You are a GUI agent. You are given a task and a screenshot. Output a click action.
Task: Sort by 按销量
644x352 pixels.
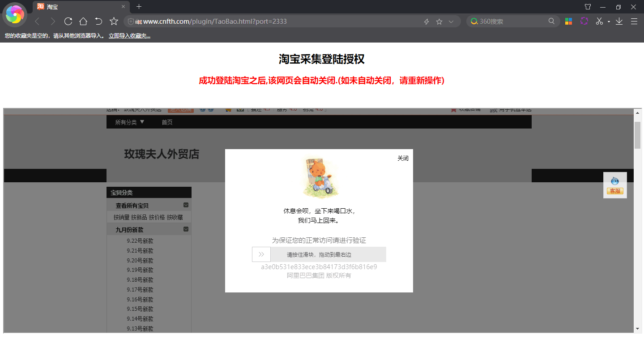(x=121, y=217)
